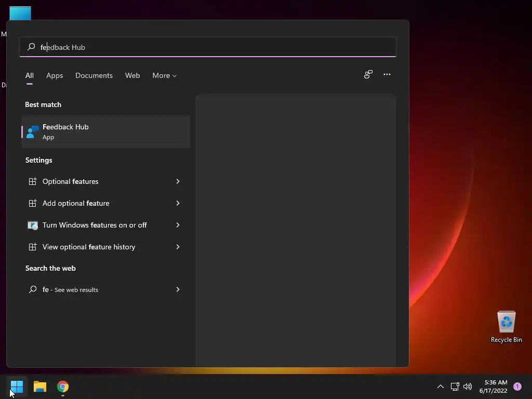Open the notification badge showing 1

(x=517, y=387)
